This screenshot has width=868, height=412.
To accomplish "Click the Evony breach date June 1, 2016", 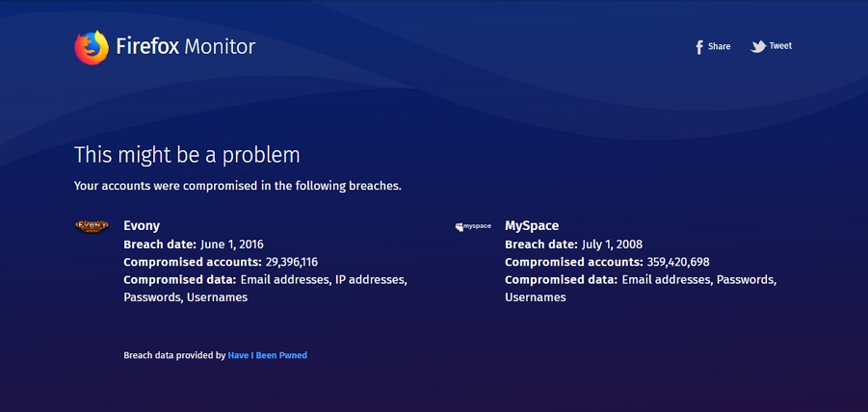I will point(231,245).
